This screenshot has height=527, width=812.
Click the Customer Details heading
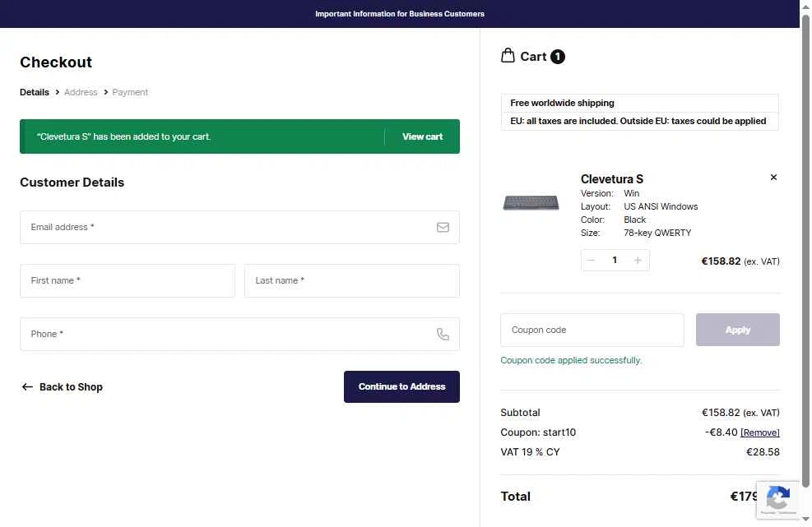coord(72,183)
